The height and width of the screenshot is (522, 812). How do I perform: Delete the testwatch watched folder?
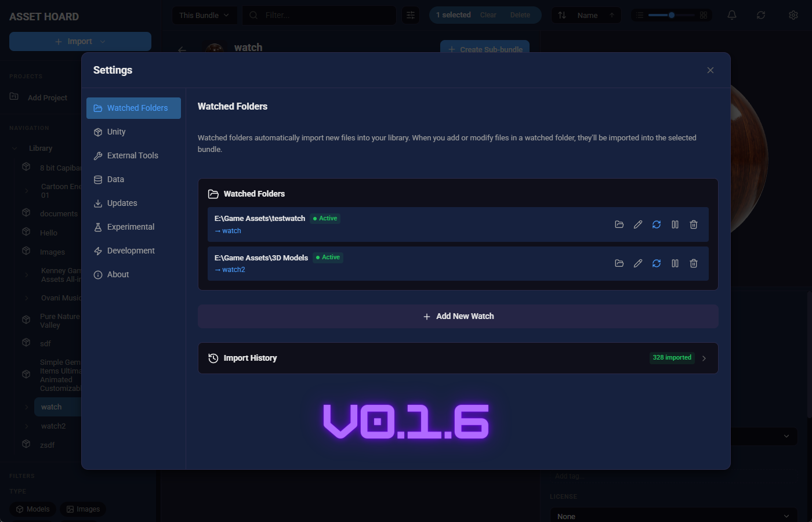[694, 224]
